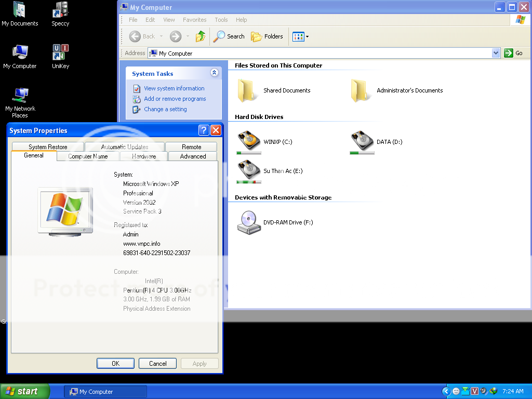Click WINXP (C:) usage bar

coord(249,153)
